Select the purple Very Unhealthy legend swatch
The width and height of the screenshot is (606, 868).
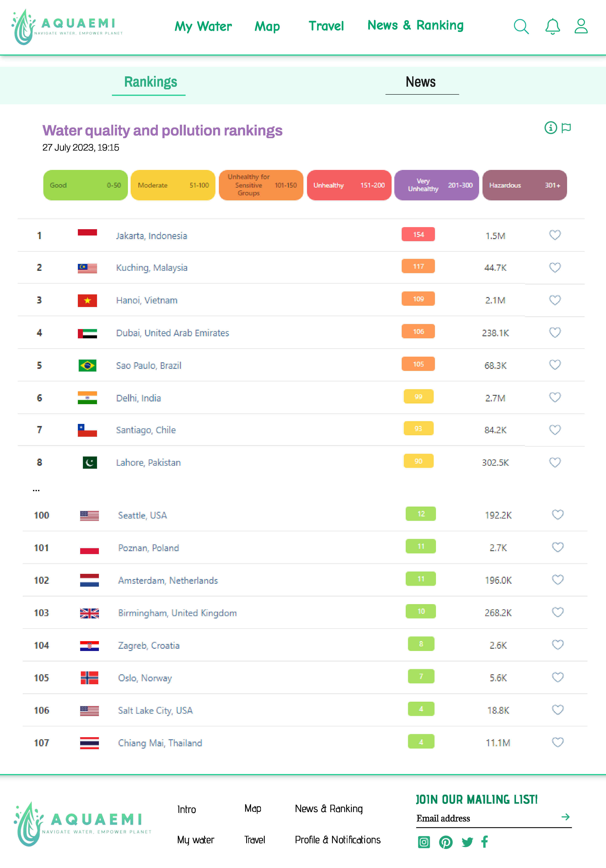click(437, 185)
